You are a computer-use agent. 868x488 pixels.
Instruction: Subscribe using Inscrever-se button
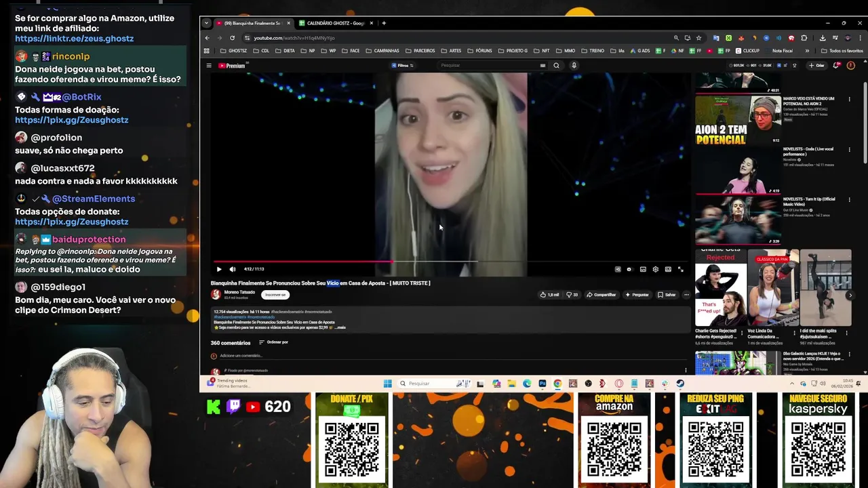(x=275, y=295)
